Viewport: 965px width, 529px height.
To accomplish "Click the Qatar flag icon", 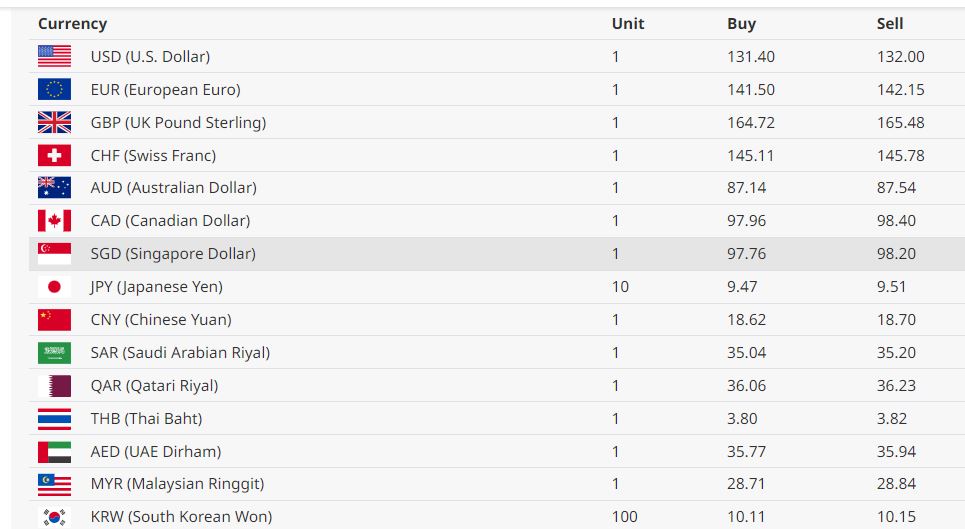I will [x=54, y=386].
